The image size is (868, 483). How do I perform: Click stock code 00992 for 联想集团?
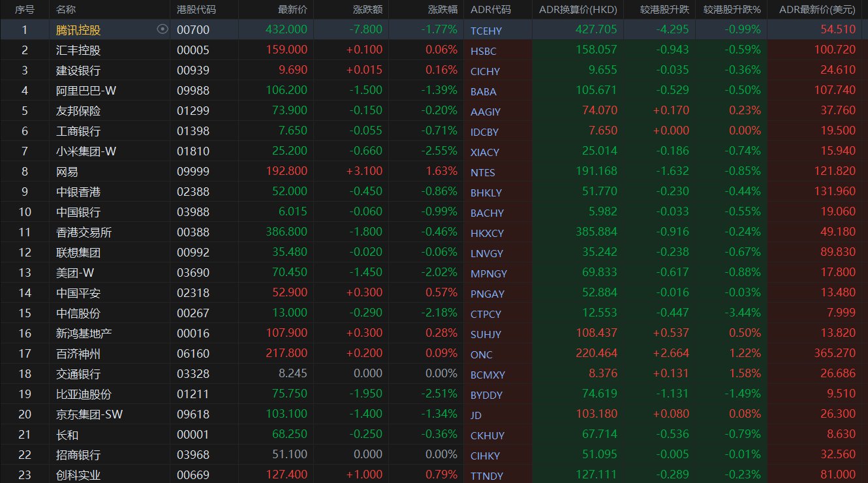(193, 253)
